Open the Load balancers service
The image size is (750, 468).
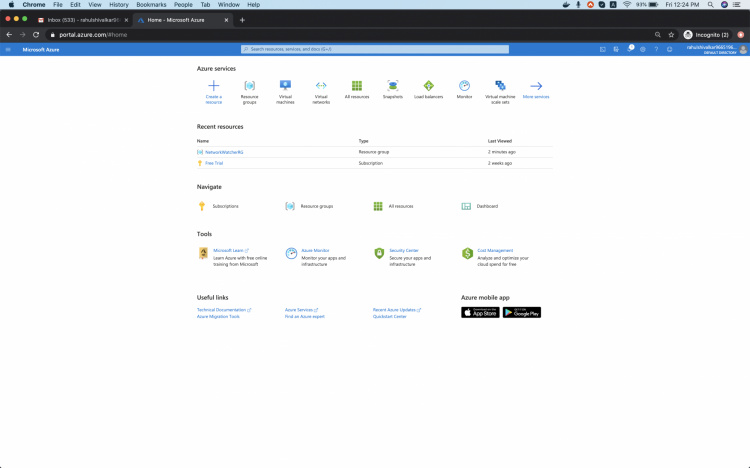click(x=428, y=87)
